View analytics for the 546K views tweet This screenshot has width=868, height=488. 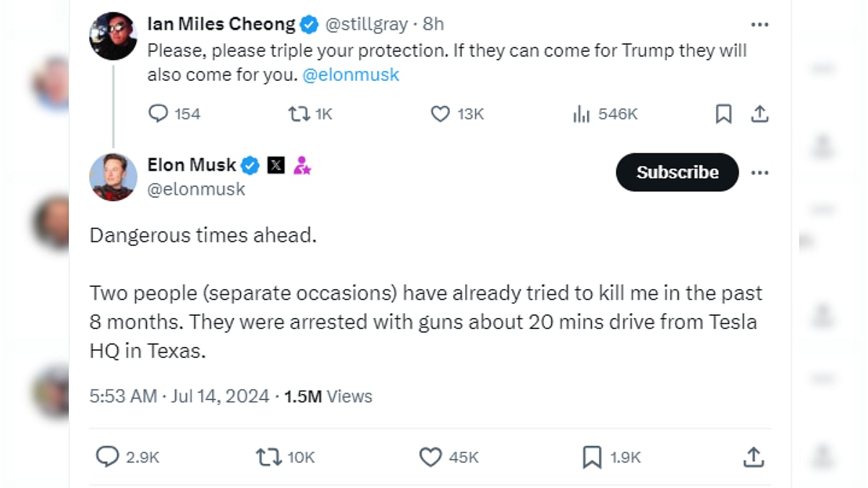582,114
